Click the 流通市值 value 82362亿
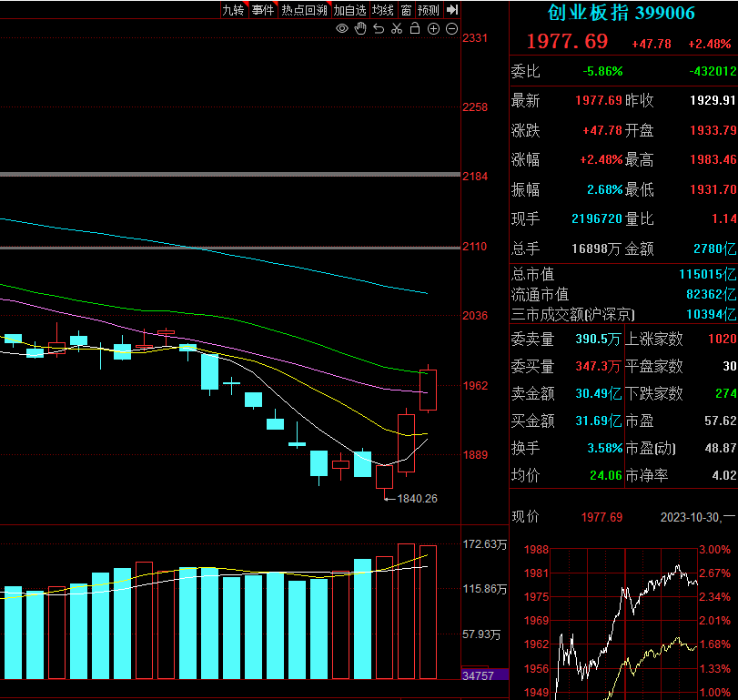This screenshot has height=700, width=738. (x=712, y=295)
